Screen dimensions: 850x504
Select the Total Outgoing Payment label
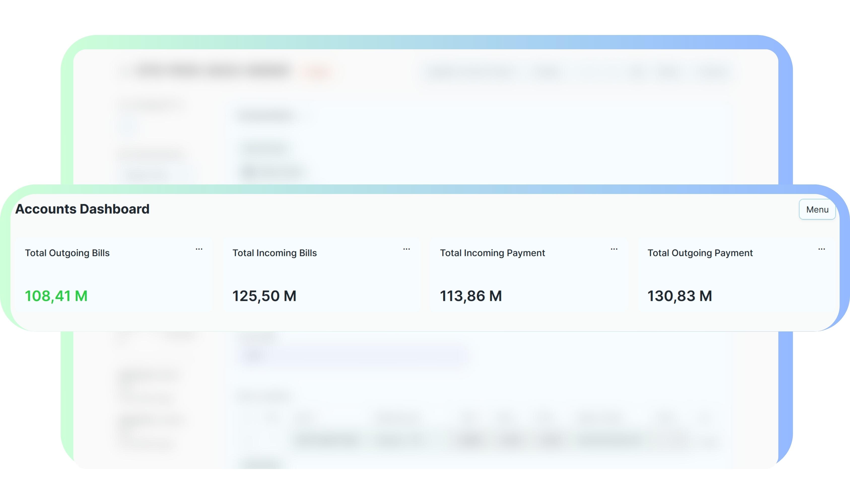coord(700,253)
